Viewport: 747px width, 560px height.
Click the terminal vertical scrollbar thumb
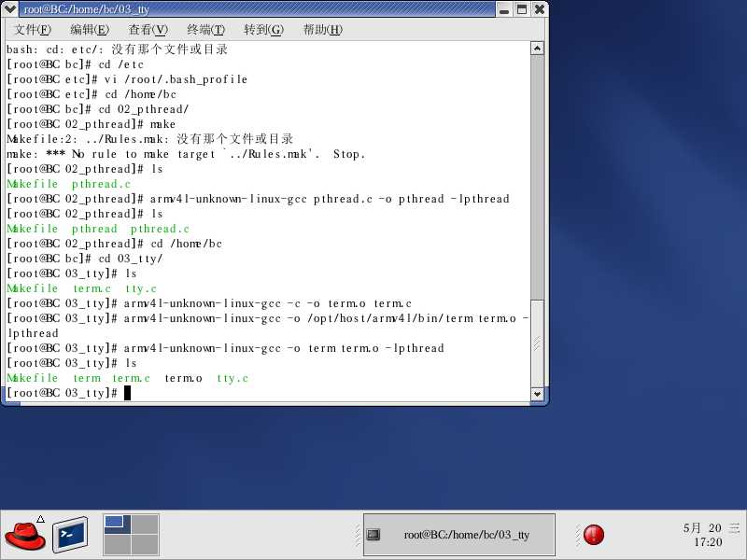(x=537, y=343)
